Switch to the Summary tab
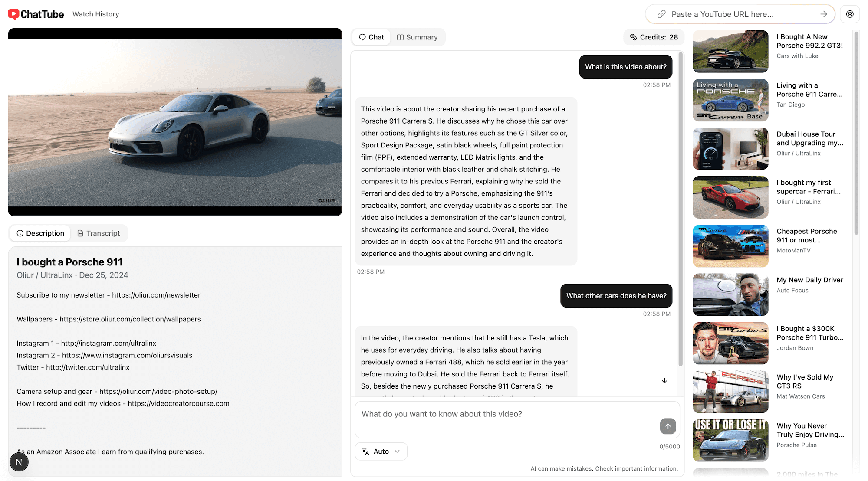The height and width of the screenshot is (481, 868). coord(417,37)
